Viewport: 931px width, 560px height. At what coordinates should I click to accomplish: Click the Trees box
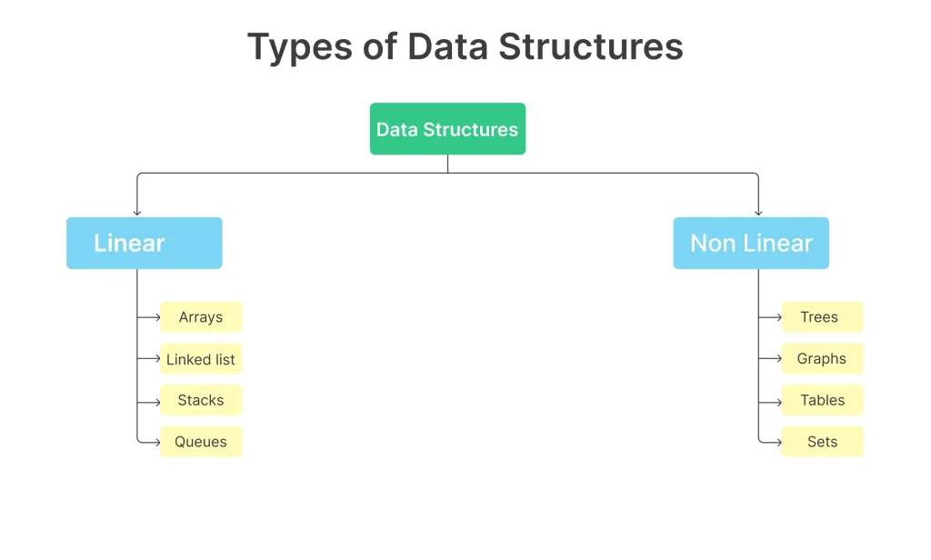821,317
